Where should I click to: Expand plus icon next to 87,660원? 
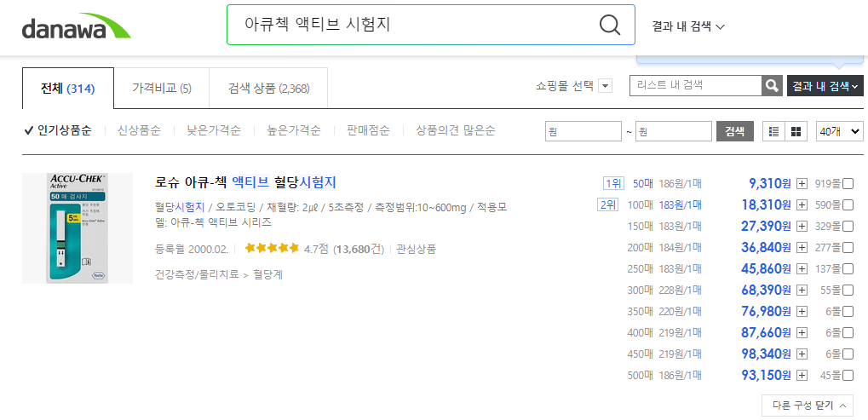tap(801, 332)
